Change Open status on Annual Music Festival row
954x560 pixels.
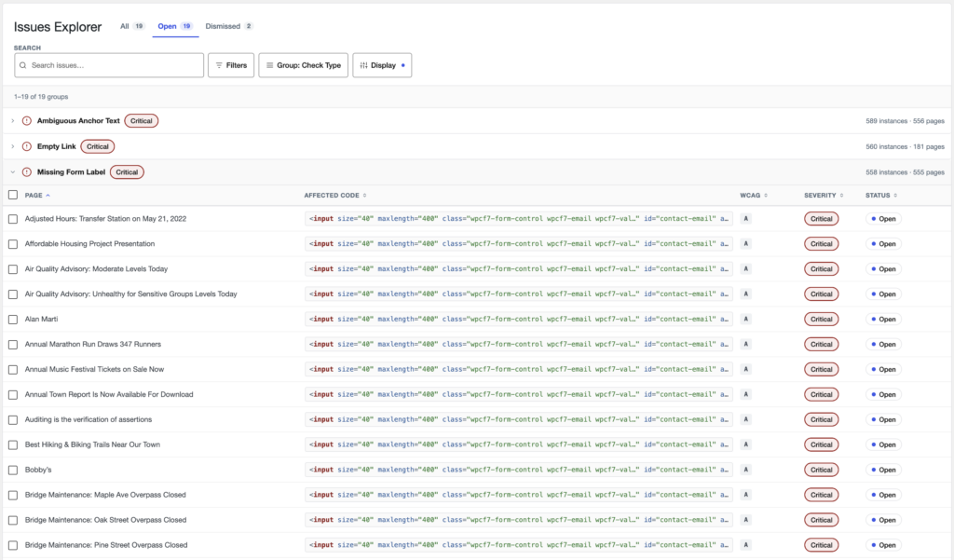[x=883, y=370]
